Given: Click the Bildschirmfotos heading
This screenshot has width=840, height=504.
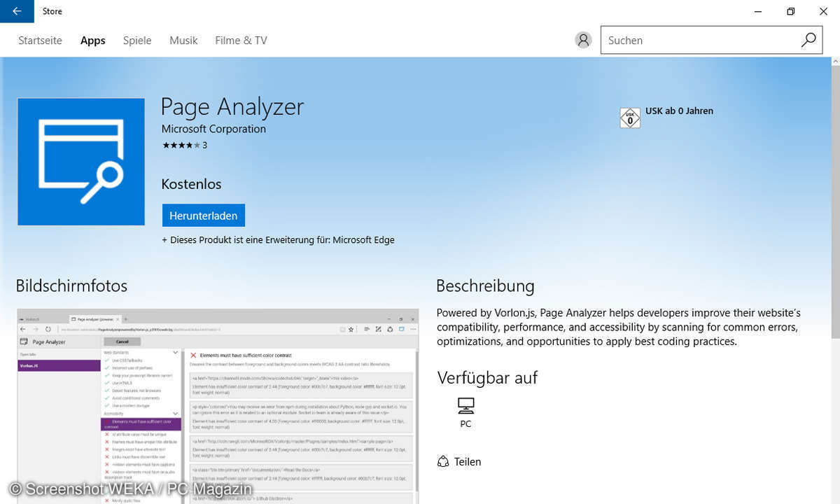Looking at the screenshot, I should [71, 286].
